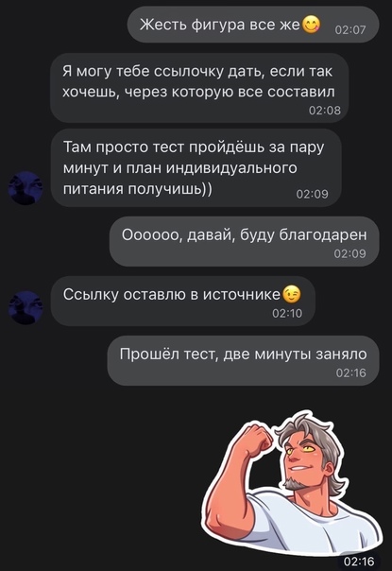The height and width of the screenshot is (571, 392).
Task: Select the 'Прошёл тест, две минуты заняло' message
Action: point(243,360)
